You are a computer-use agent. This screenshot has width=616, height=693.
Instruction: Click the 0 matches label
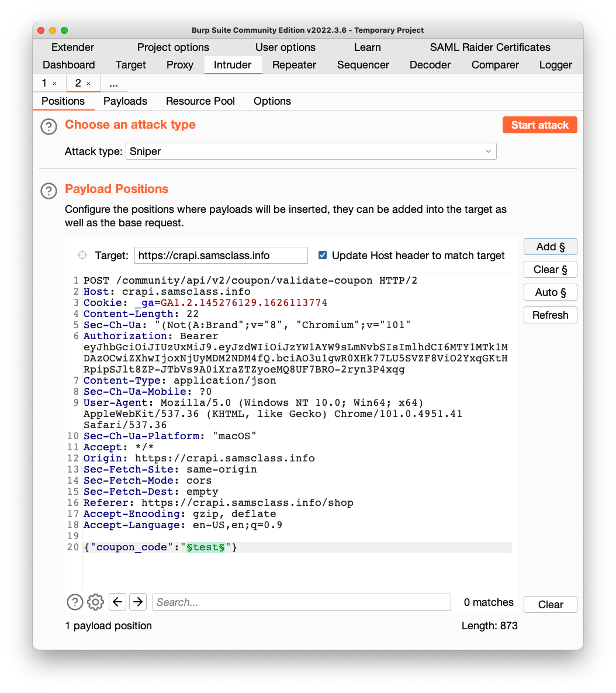pos(489,602)
